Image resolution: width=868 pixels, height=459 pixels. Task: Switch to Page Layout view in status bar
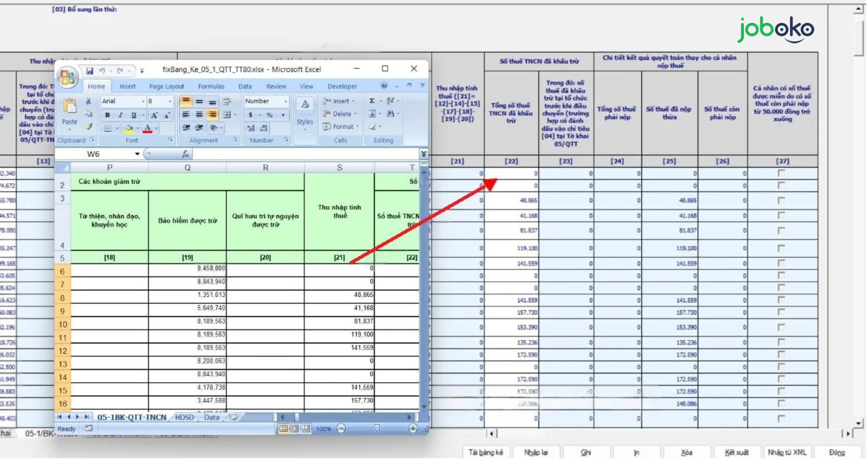pos(294,429)
